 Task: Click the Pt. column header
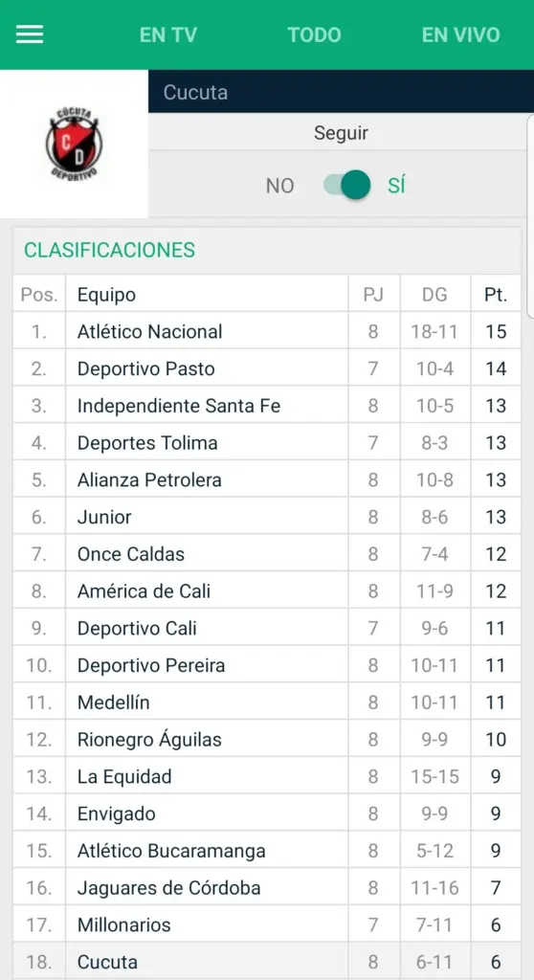click(495, 295)
